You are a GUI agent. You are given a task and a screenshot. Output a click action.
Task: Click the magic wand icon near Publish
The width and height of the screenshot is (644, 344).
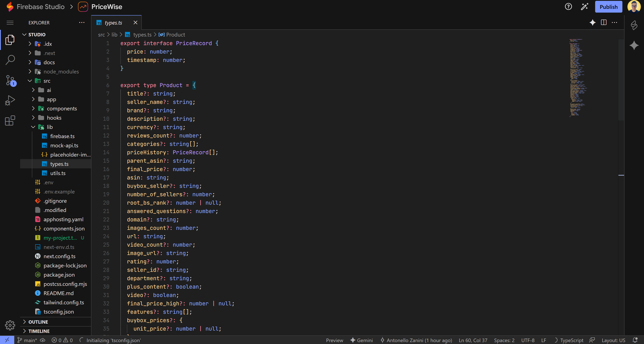pos(584,7)
